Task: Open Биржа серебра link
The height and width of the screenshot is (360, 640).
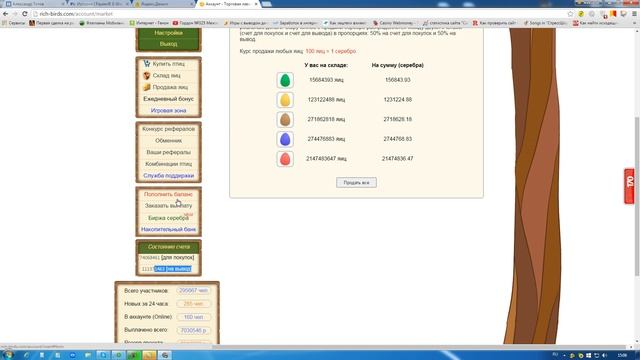Action: (x=168, y=218)
